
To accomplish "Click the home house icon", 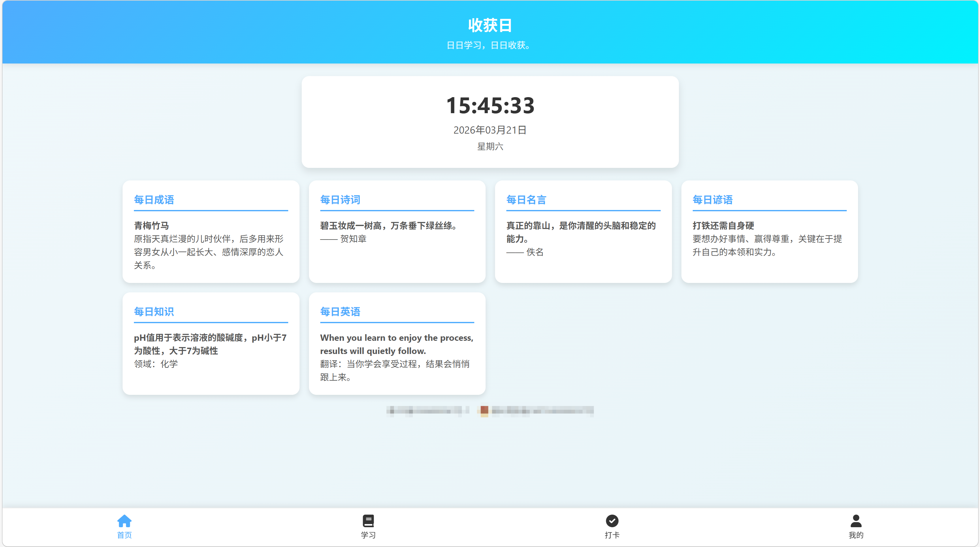I will (124, 520).
